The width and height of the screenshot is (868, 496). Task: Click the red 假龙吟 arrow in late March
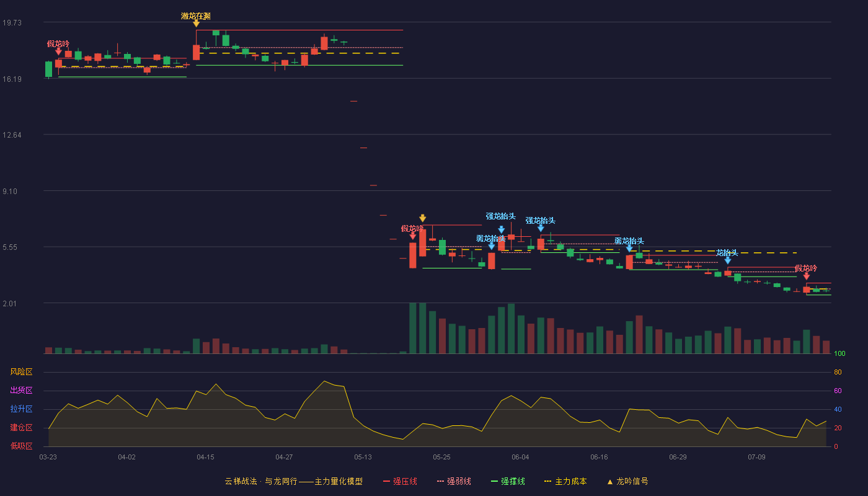pos(58,51)
